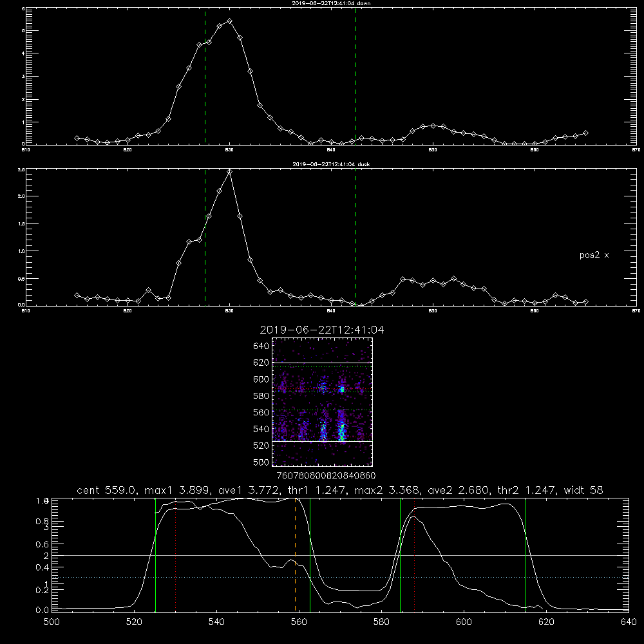Click heatmap y-axis label 520
This screenshot has height=644, width=644.
pyautogui.click(x=261, y=446)
